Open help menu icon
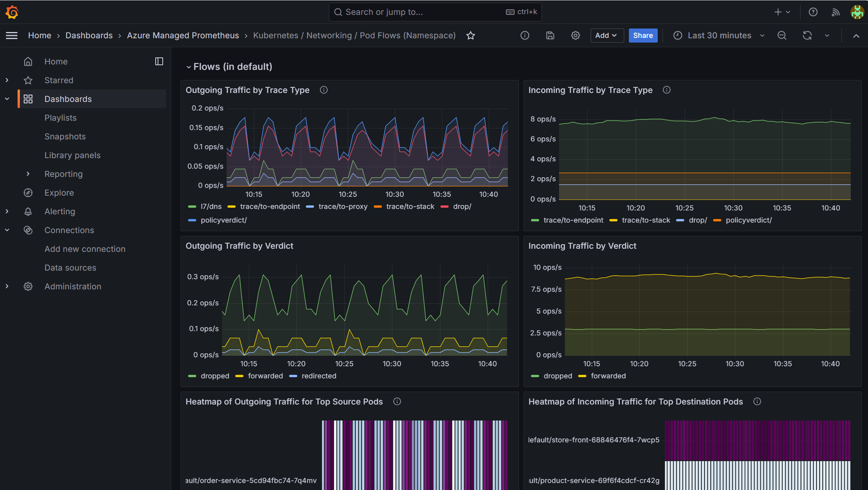The image size is (868, 490). click(x=813, y=12)
